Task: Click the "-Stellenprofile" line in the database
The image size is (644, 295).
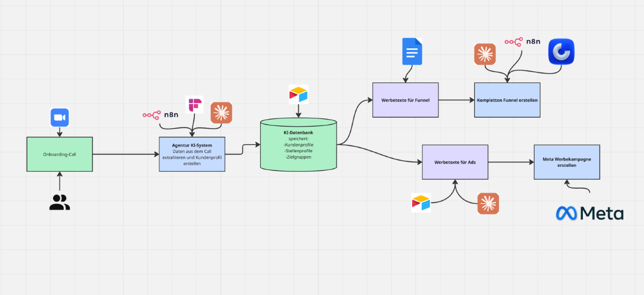Action: [299, 151]
